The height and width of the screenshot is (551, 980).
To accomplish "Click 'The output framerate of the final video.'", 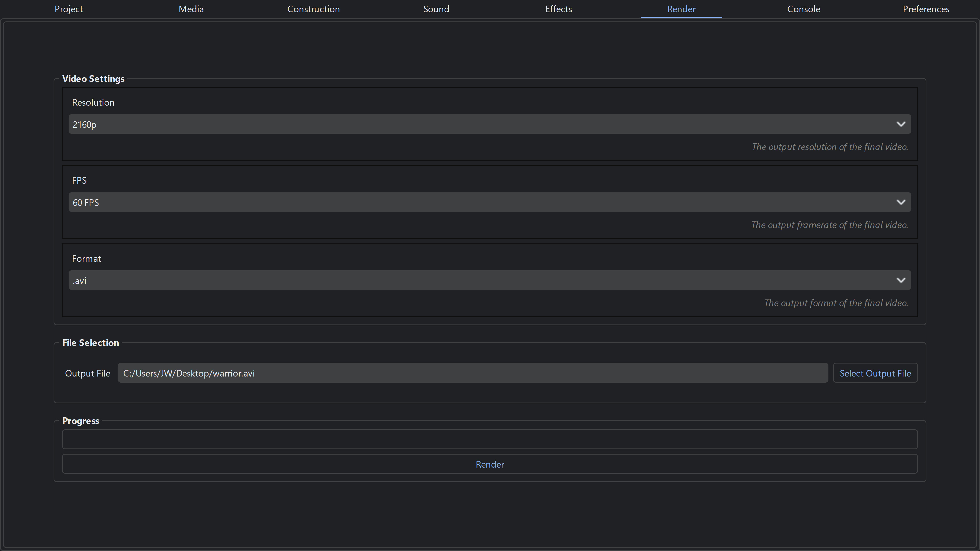I will [829, 225].
